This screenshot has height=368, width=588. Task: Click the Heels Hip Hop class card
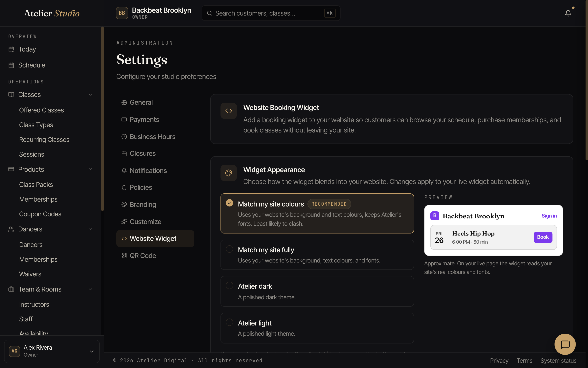point(493,237)
